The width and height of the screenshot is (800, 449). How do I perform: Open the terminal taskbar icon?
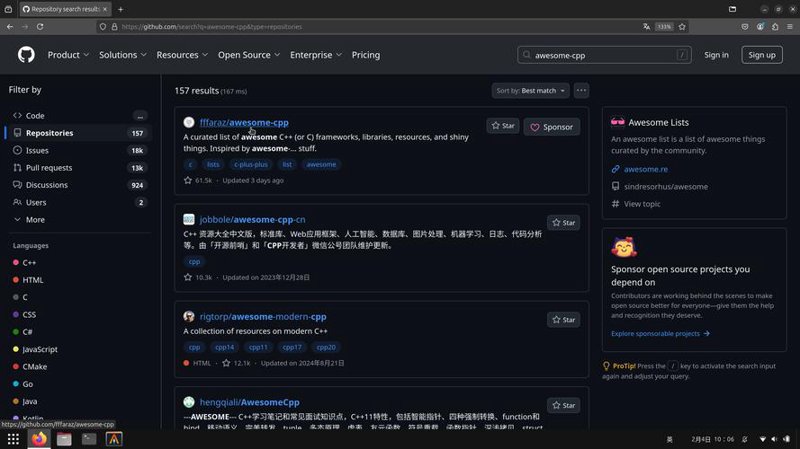89,439
